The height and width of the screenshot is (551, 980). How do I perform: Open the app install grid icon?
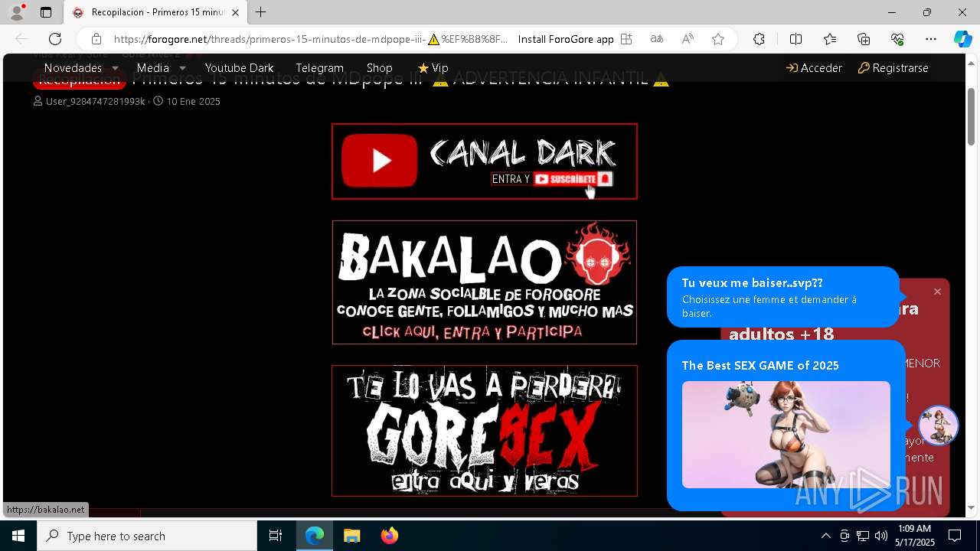point(626,39)
